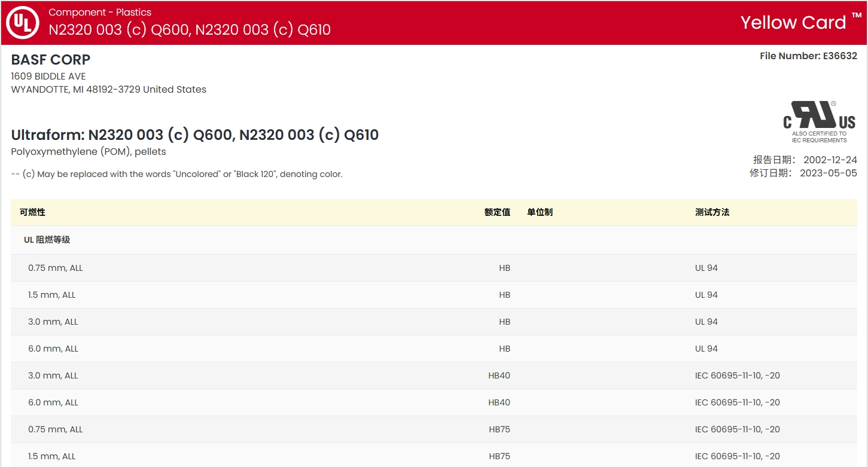The height and width of the screenshot is (467, 868).
Task: Click IEC 60695-11-10, -20 in 6.0 mm HB40 row
Action: tap(738, 402)
